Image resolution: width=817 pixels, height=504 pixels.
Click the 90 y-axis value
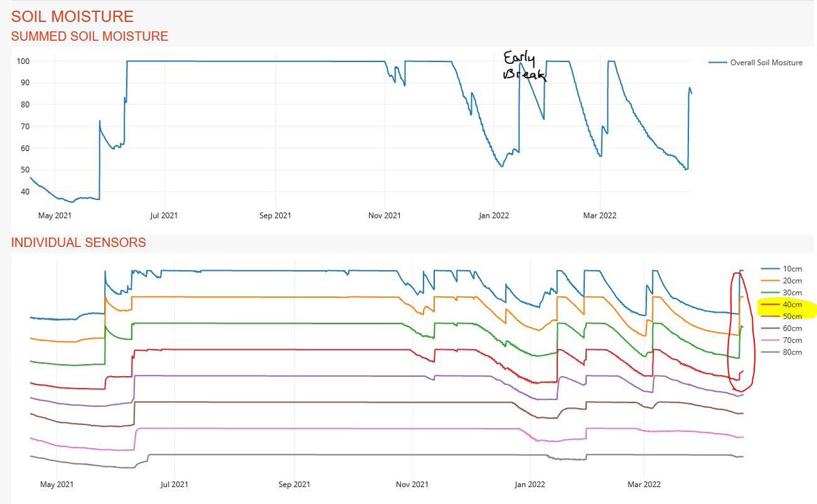click(24, 83)
